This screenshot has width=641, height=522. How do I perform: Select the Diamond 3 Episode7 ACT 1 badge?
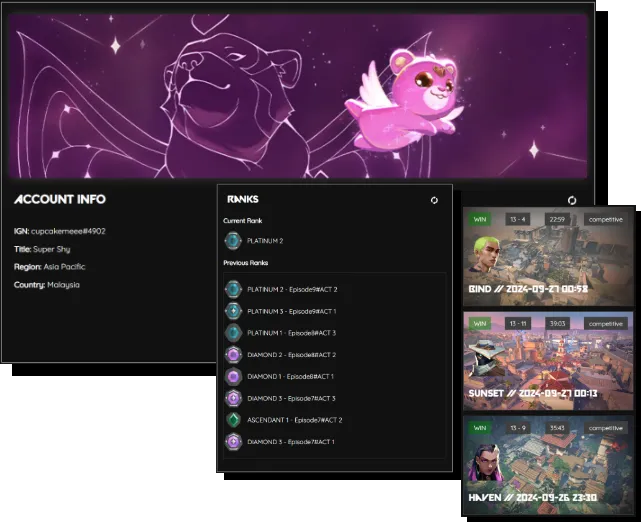click(233, 442)
